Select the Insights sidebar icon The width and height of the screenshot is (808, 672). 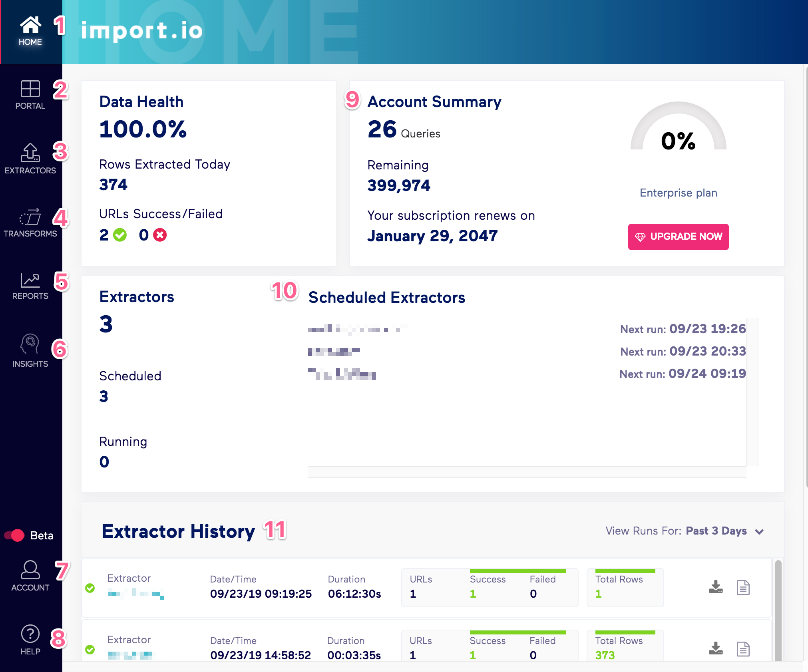(30, 342)
